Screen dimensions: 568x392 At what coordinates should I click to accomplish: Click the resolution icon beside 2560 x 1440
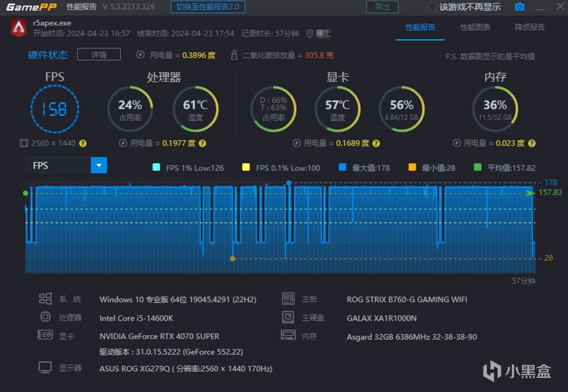(24, 143)
